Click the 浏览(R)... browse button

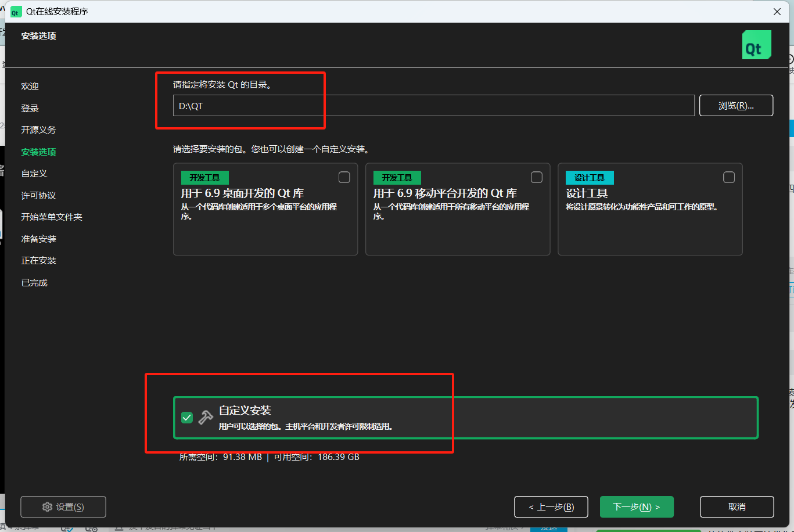click(736, 106)
